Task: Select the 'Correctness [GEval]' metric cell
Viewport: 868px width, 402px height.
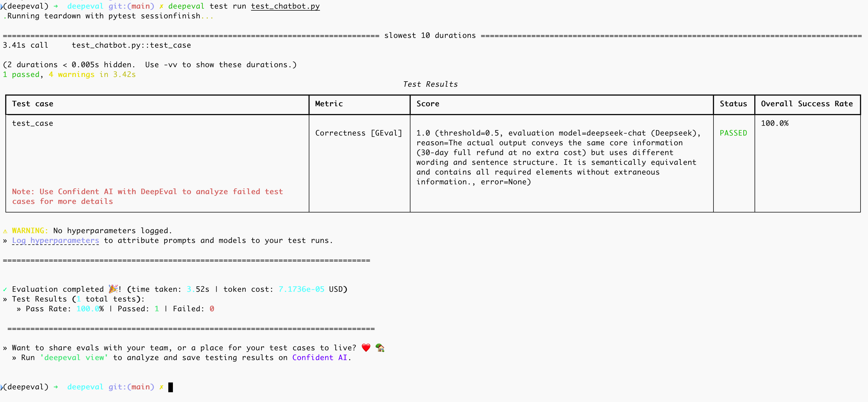Action: (x=358, y=133)
